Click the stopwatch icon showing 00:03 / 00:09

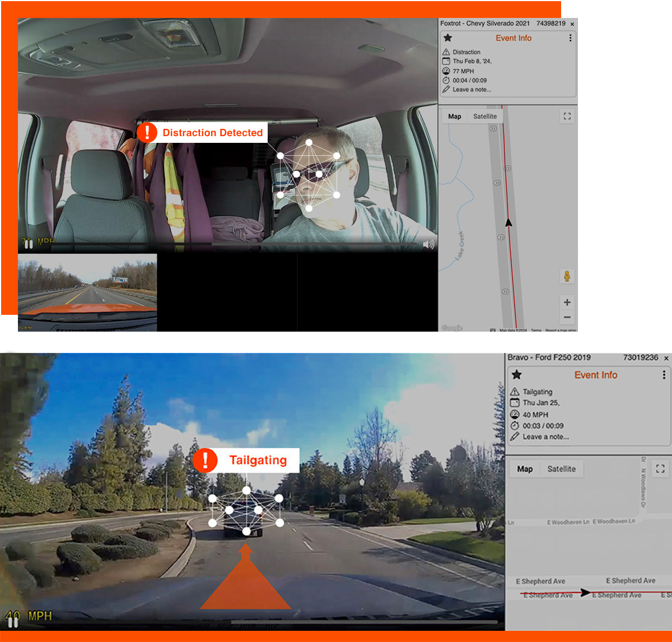(516, 426)
